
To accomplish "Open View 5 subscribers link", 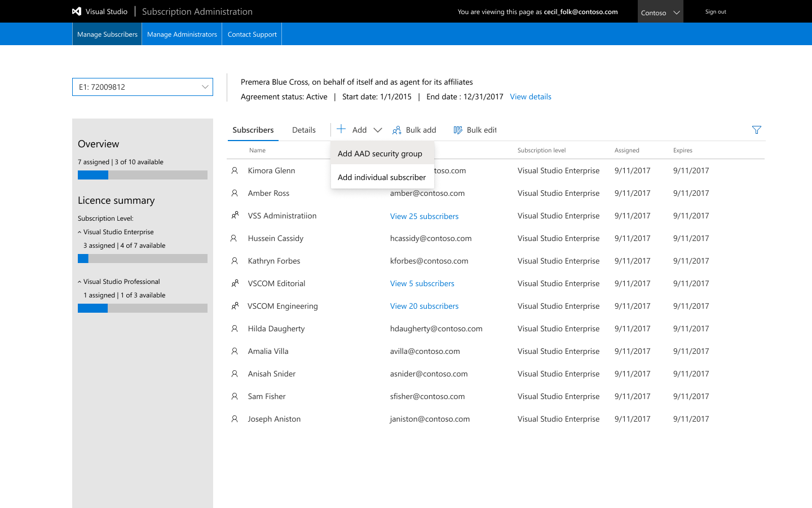I will [422, 283].
